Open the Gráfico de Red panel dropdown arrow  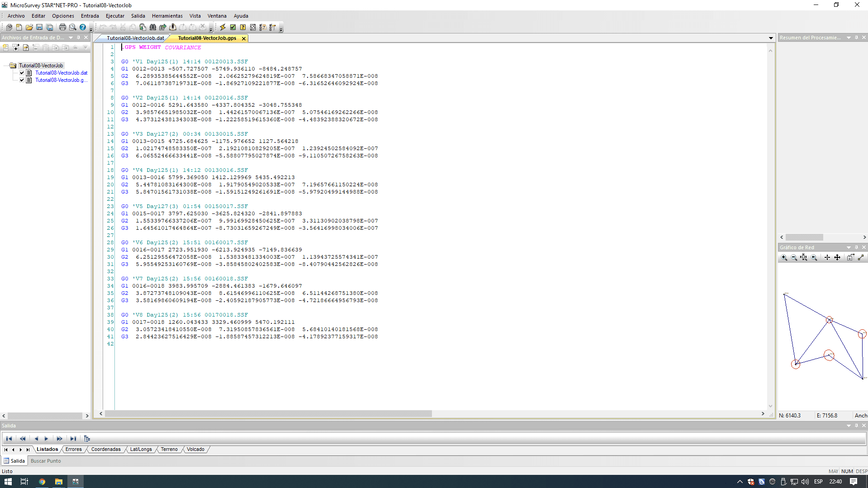(849, 247)
